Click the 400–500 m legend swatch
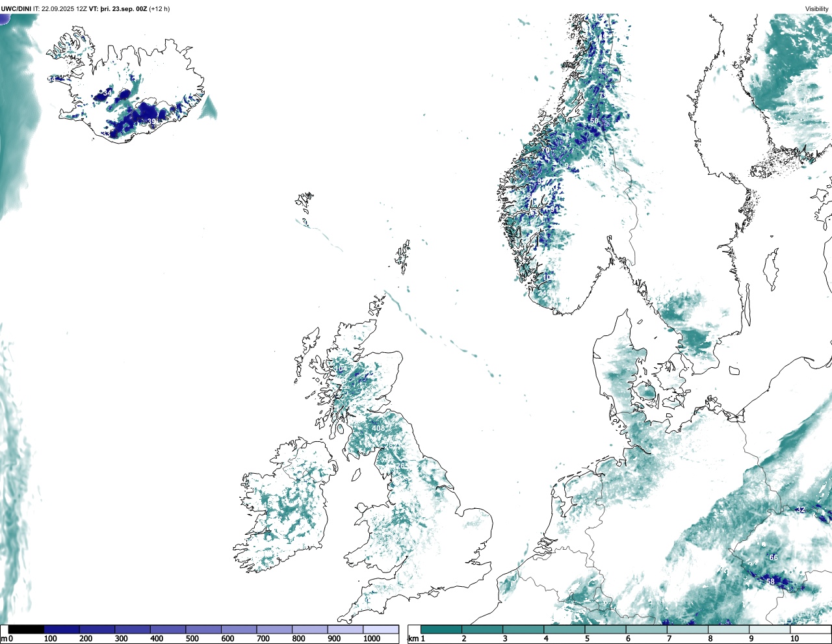Image resolution: width=832 pixels, height=644 pixels. click(x=168, y=629)
